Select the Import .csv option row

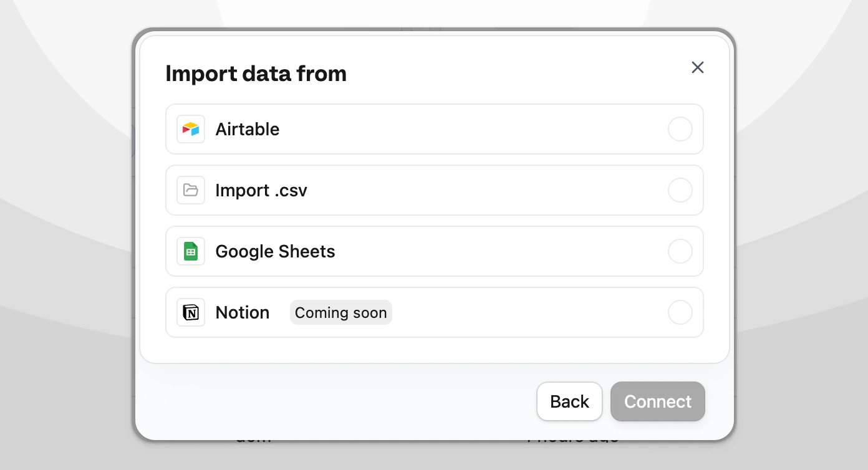point(434,190)
